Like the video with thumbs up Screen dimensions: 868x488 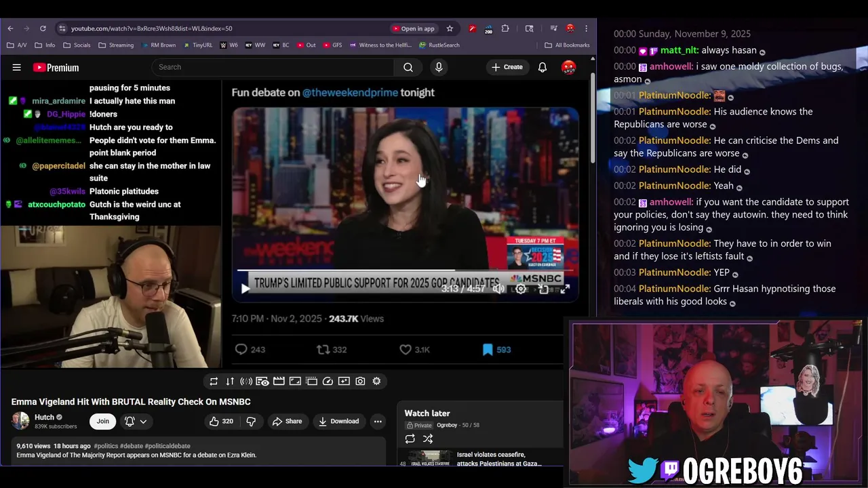tap(221, 422)
